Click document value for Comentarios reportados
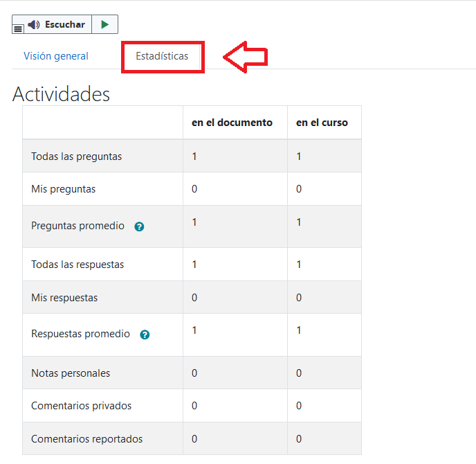The image size is (476, 464). (x=194, y=439)
